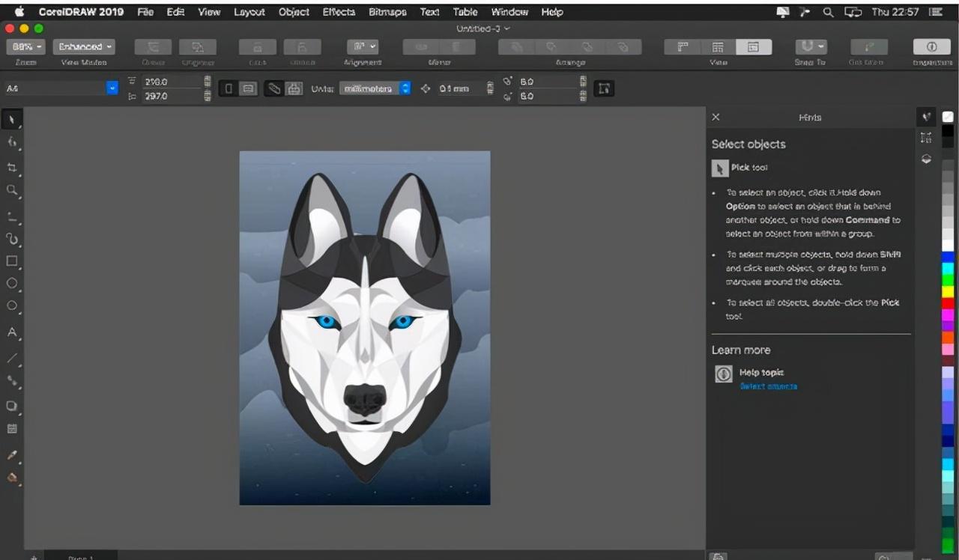Open the File menu
The image size is (959, 560).
145,12
